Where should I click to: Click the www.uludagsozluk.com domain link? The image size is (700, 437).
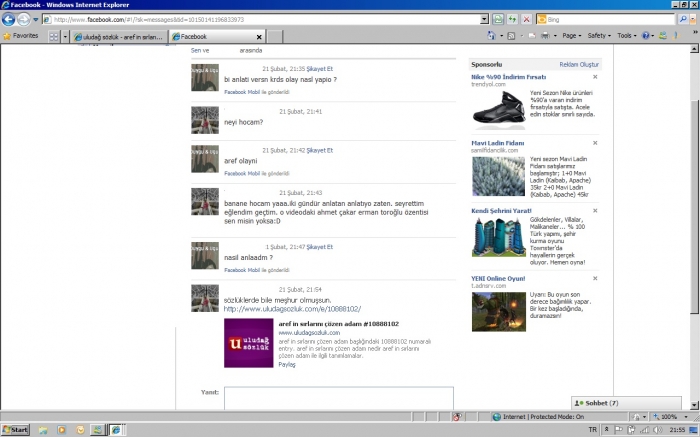coord(309,333)
